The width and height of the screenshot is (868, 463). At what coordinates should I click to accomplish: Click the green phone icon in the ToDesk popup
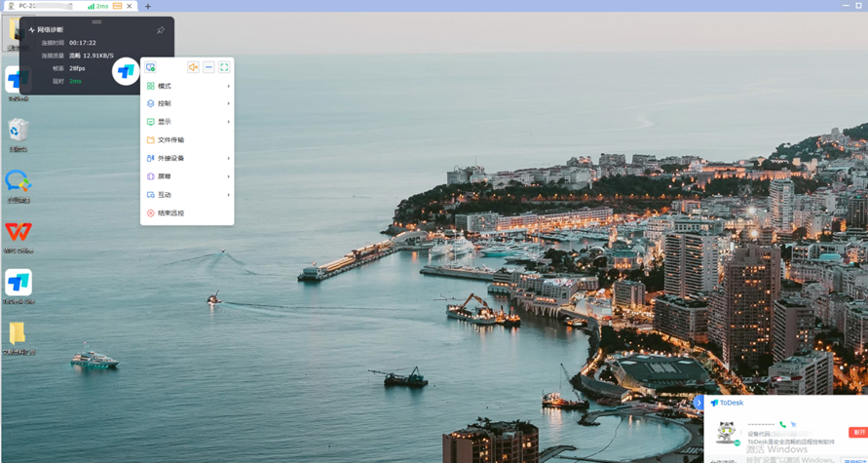coord(782,424)
